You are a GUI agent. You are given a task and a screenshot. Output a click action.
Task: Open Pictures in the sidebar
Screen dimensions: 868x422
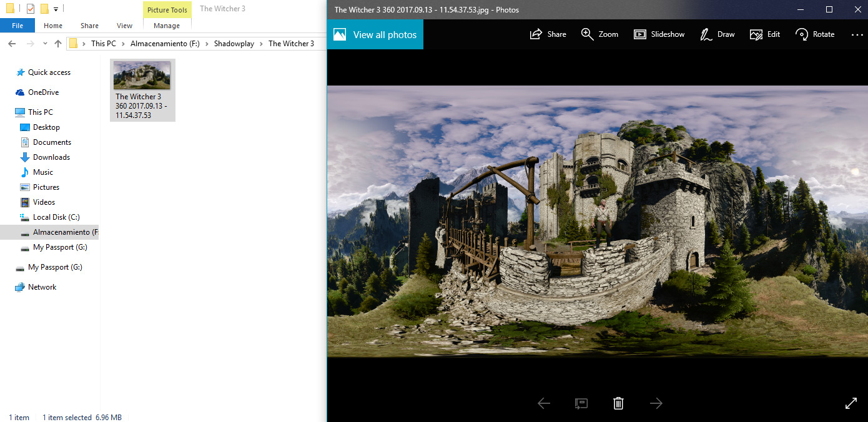[x=46, y=187]
